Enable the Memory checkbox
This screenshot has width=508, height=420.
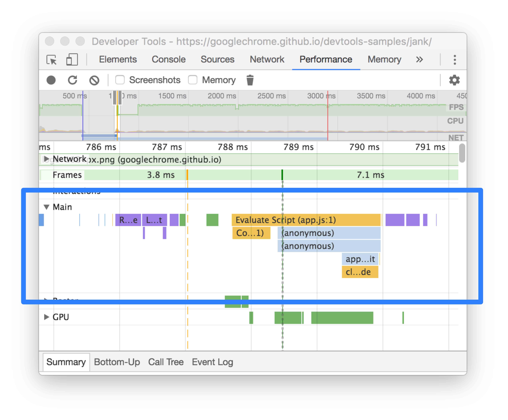[x=193, y=80]
